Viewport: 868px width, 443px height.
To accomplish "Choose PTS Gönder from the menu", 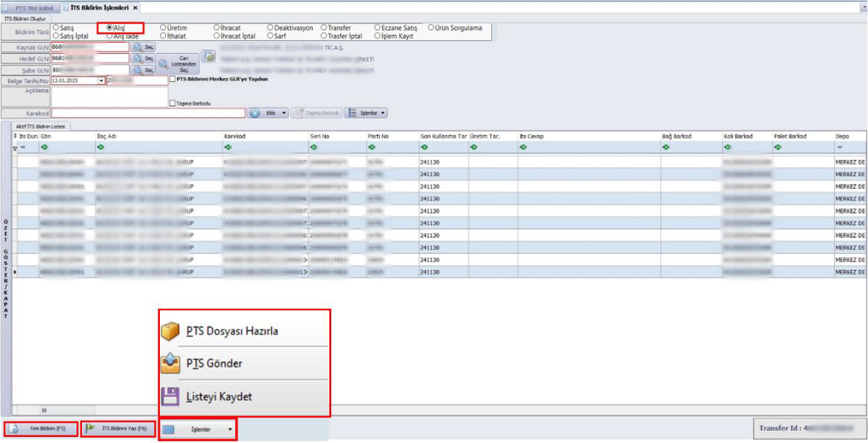I will [x=214, y=363].
